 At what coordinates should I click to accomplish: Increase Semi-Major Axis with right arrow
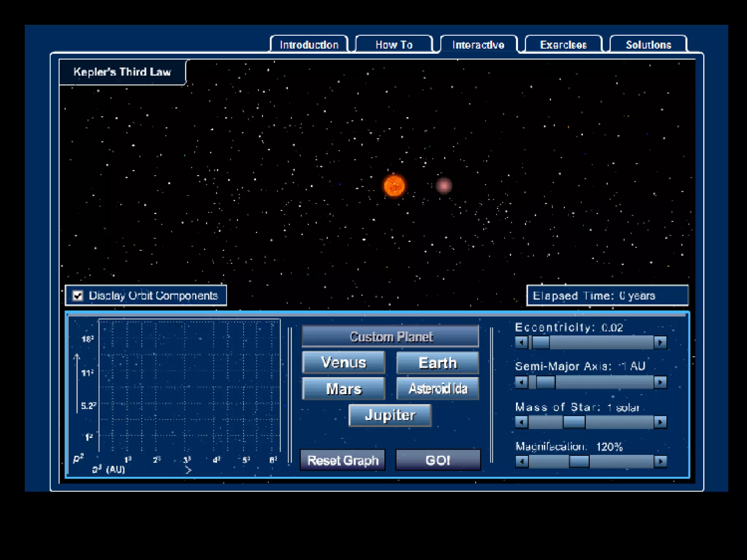660,382
